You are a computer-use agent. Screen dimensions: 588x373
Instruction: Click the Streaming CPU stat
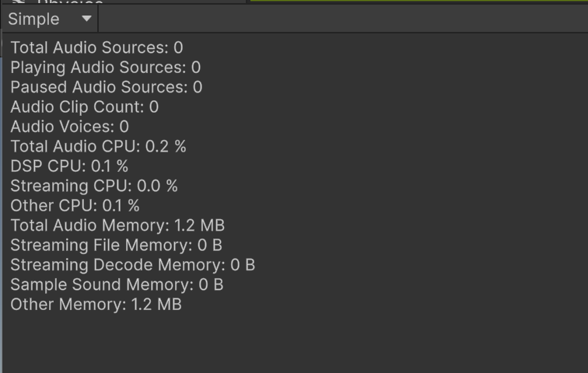(x=93, y=186)
